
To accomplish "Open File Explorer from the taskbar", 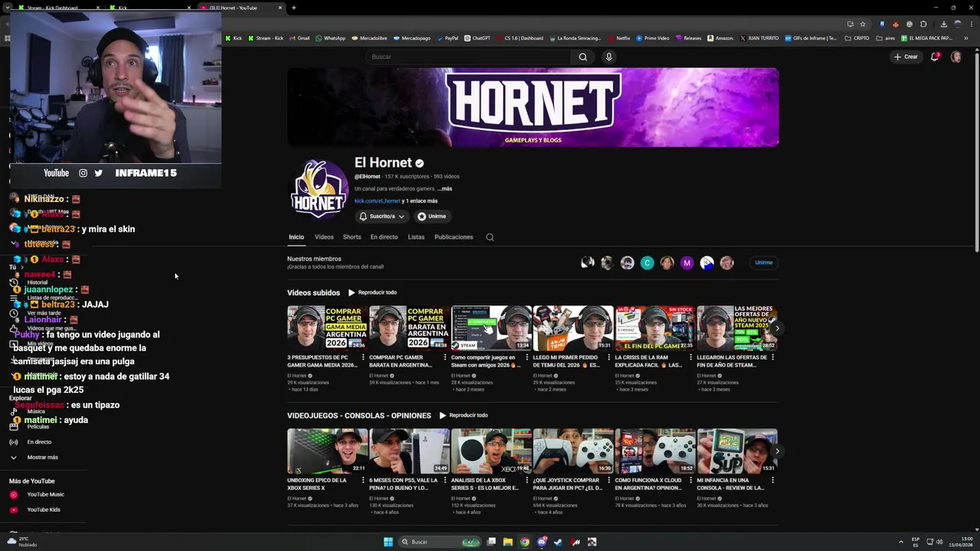I will (x=508, y=542).
